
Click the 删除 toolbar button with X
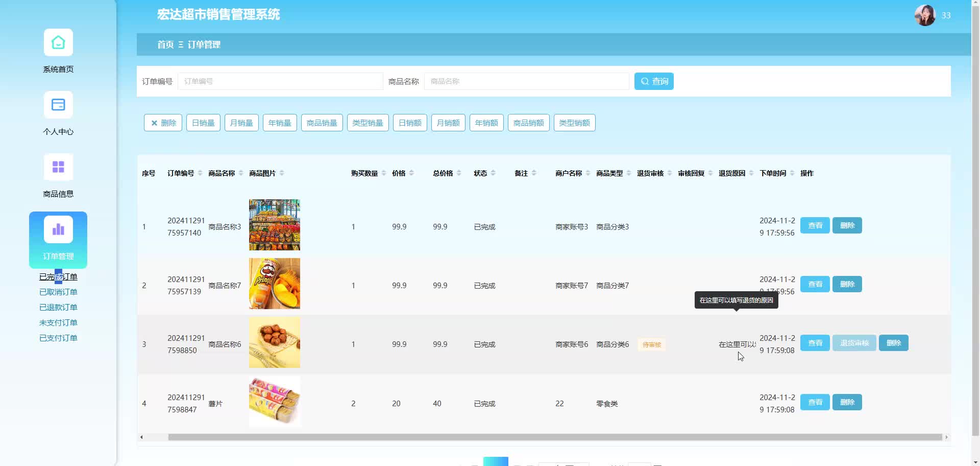(x=163, y=123)
